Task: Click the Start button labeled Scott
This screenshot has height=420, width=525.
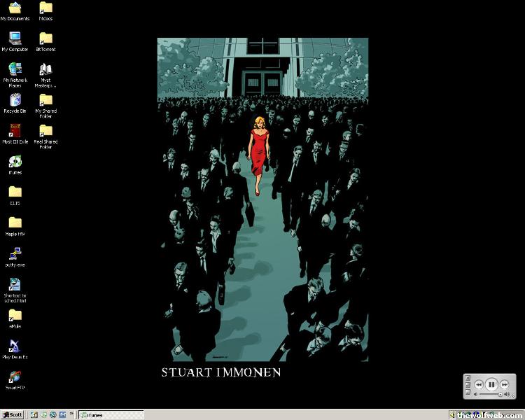Action: (x=13, y=414)
